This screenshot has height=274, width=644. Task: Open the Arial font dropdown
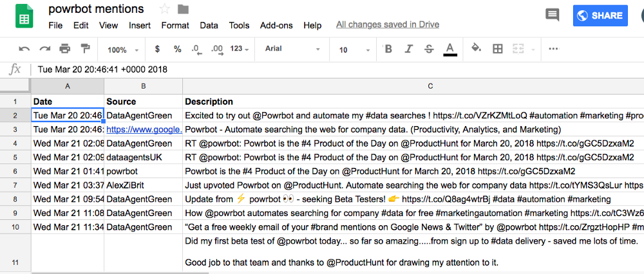292,49
